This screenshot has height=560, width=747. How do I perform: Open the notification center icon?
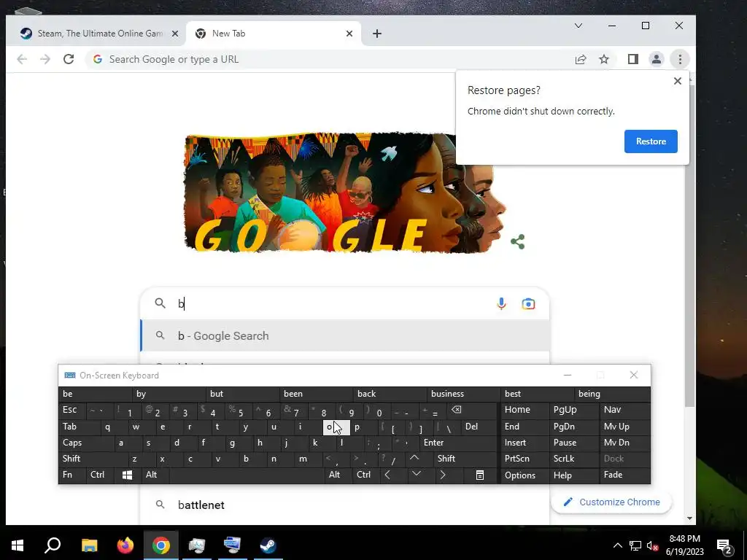coord(724,546)
